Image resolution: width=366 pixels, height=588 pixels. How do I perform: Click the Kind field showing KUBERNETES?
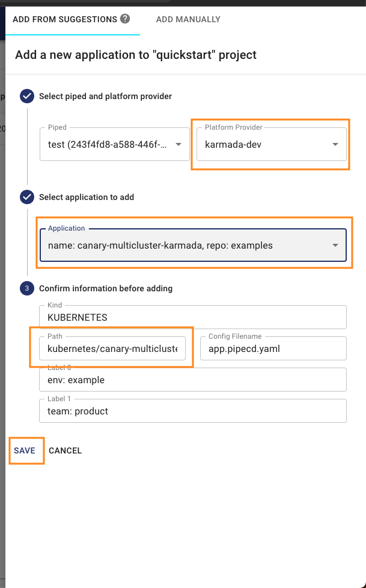(x=193, y=317)
